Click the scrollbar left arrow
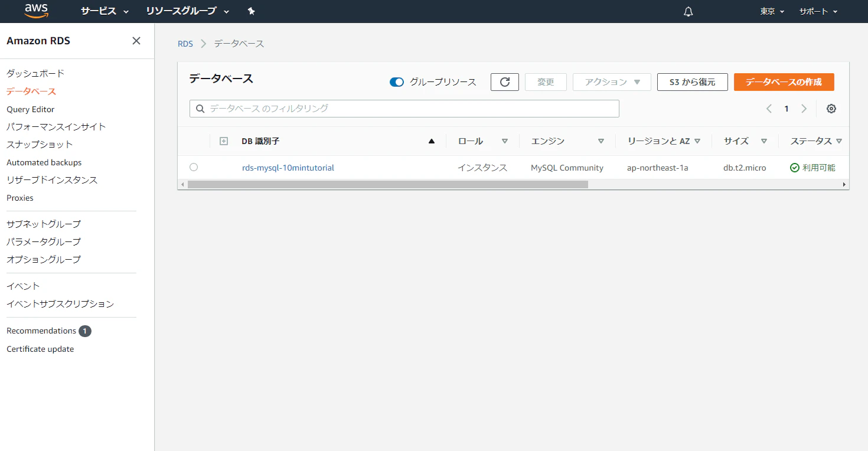The image size is (868, 451). tap(182, 185)
